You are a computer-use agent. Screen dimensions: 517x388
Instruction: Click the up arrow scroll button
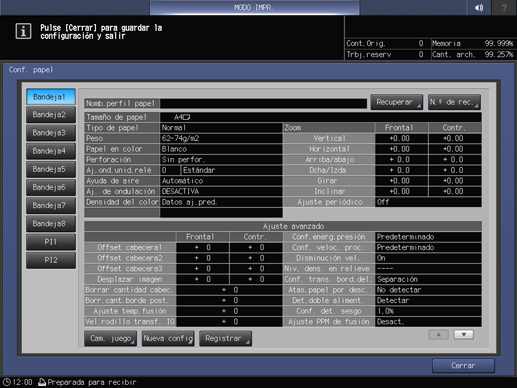coord(438,334)
